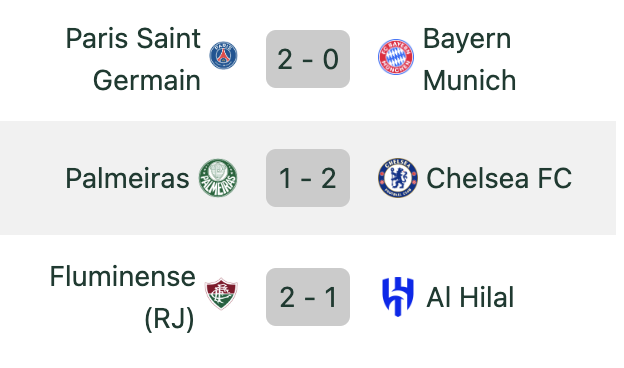Click the Palmeiras green crest

tap(218, 178)
